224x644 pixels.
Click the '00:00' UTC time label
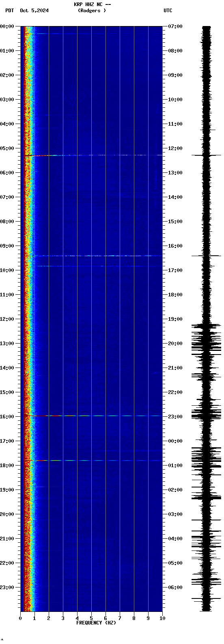point(175,441)
